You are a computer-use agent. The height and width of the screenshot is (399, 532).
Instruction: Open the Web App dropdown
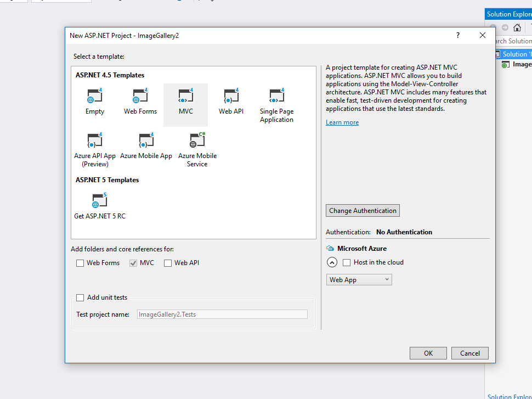pyautogui.click(x=359, y=279)
